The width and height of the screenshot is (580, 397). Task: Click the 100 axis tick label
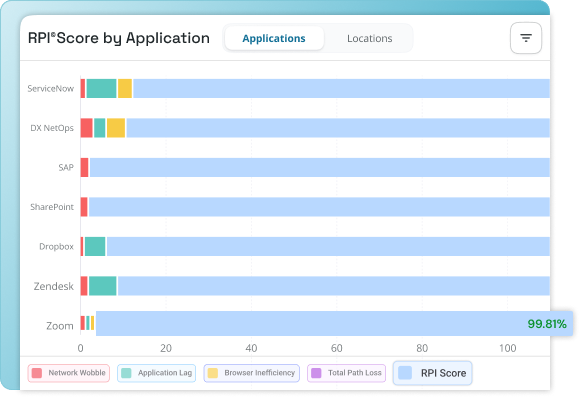(x=507, y=348)
